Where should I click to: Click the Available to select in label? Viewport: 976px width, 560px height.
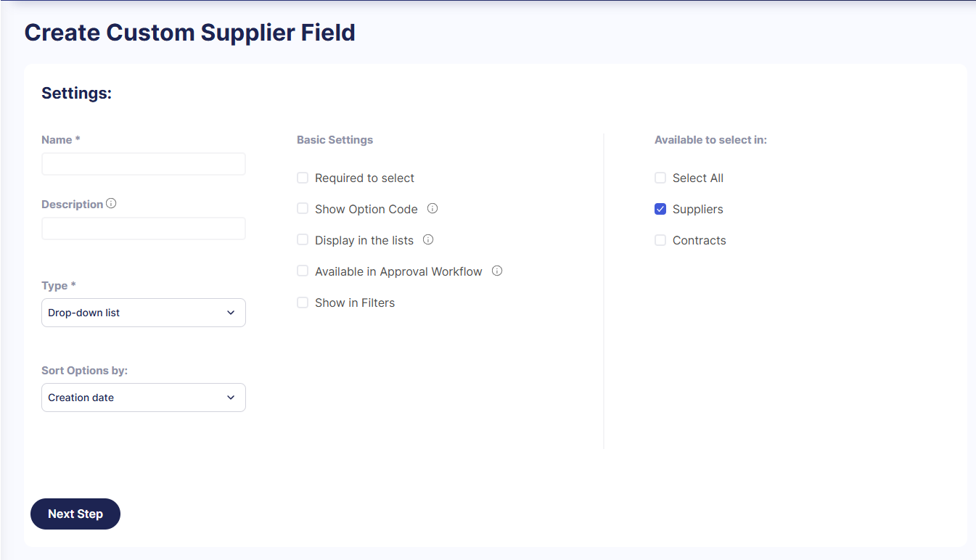(710, 140)
